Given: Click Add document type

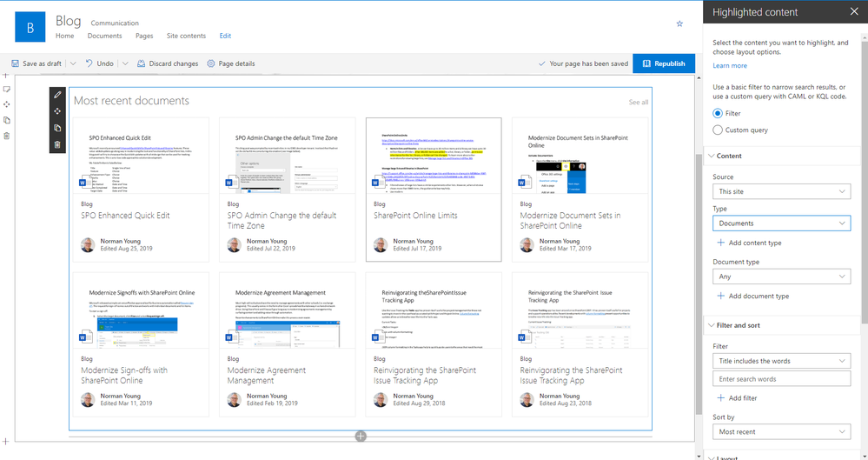Looking at the screenshot, I should coord(752,296).
